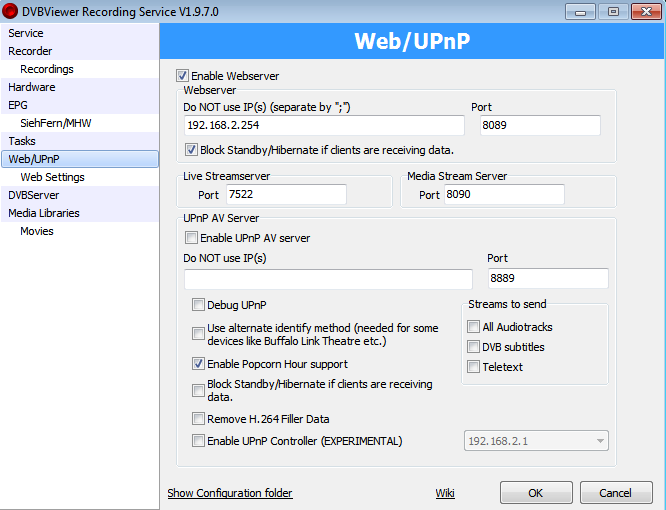The image size is (666, 510).
Task: Check the Teletext stream option
Action: coord(473,366)
